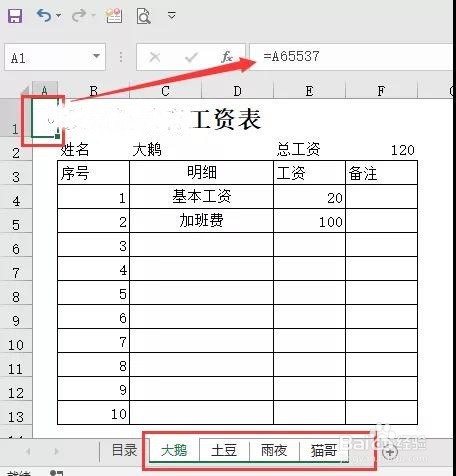
Task: Select column C header
Action: [165, 90]
